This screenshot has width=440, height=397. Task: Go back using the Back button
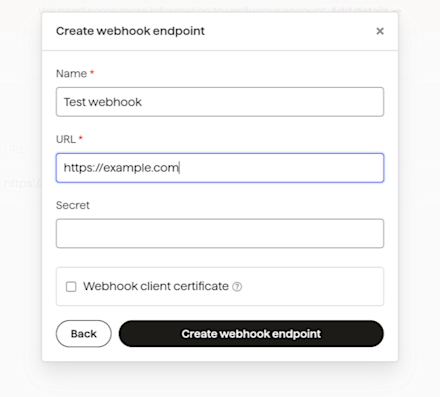(x=84, y=334)
